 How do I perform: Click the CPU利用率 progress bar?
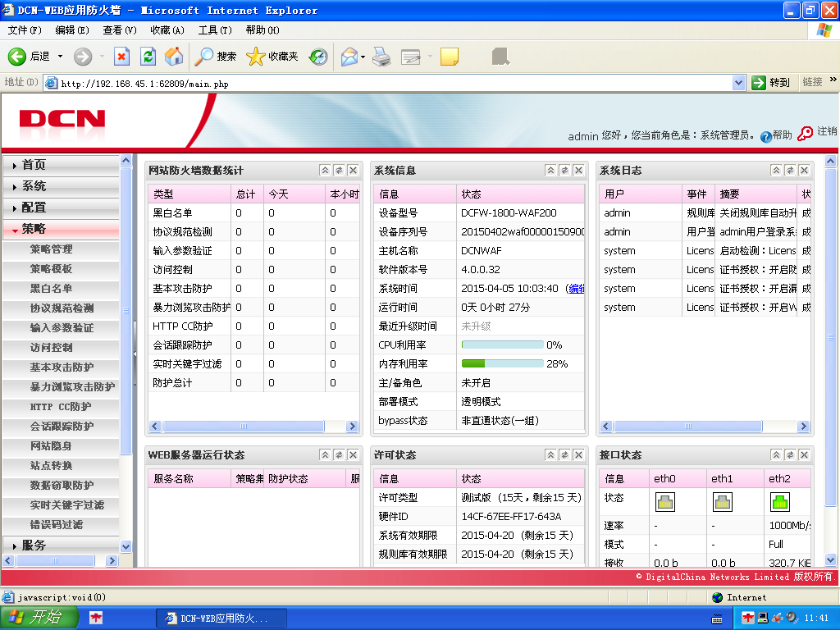click(x=503, y=345)
